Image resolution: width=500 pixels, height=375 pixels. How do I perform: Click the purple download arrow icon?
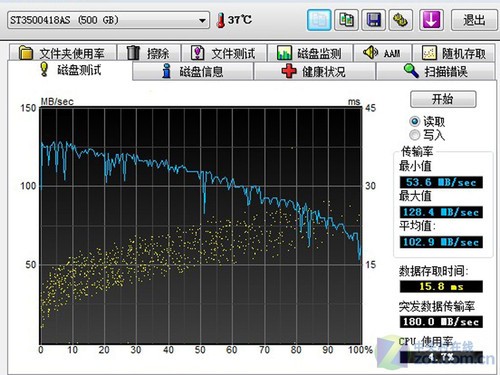point(431,20)
